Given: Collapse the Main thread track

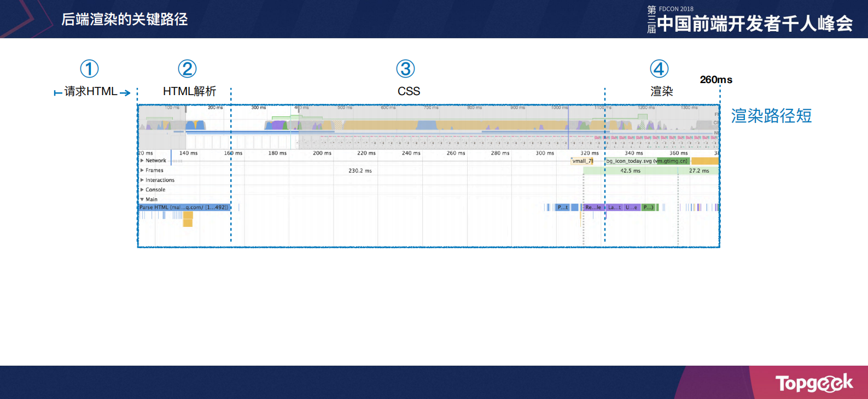Looking at the screenshot, I should [142, 199].
